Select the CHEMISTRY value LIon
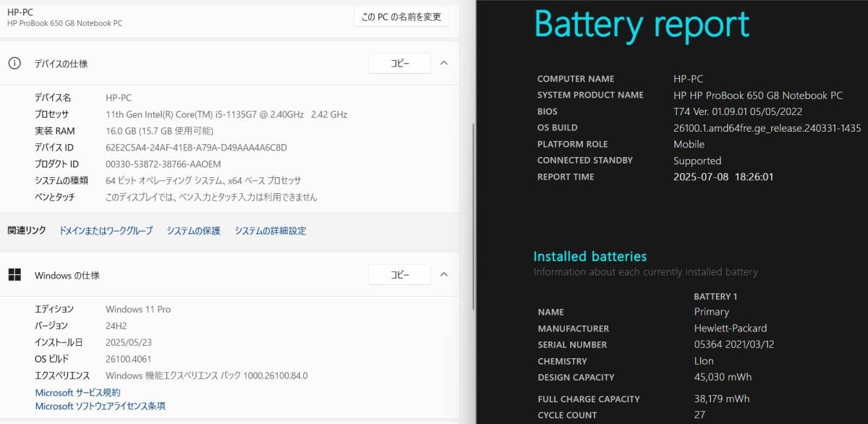868x424 pixels. 704,361
